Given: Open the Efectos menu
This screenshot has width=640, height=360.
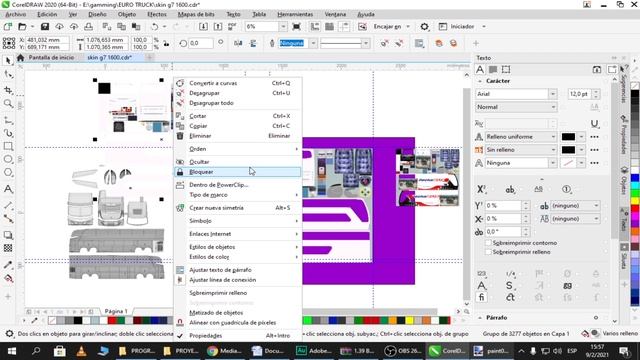Looking at the screenshot, I should click(157, 14).
